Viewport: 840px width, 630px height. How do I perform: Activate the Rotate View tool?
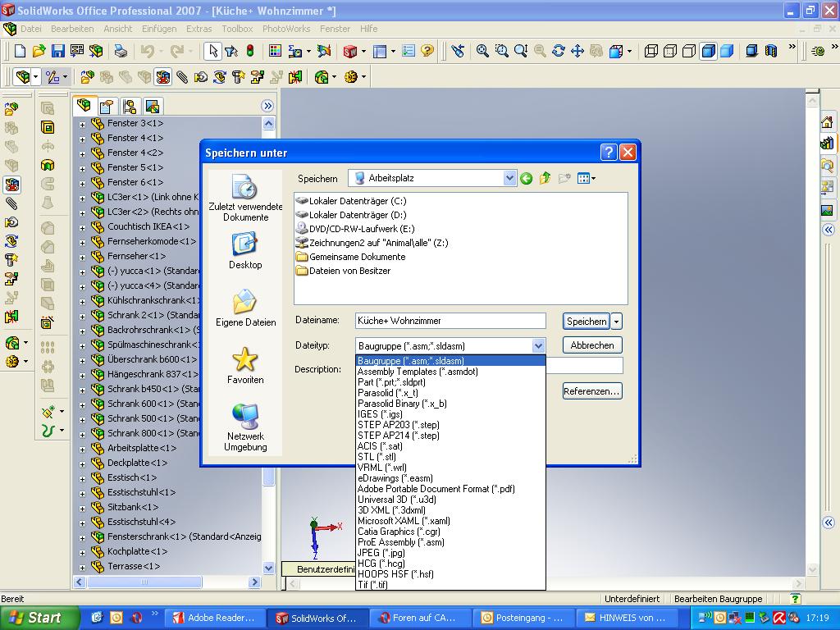point(558,51)
